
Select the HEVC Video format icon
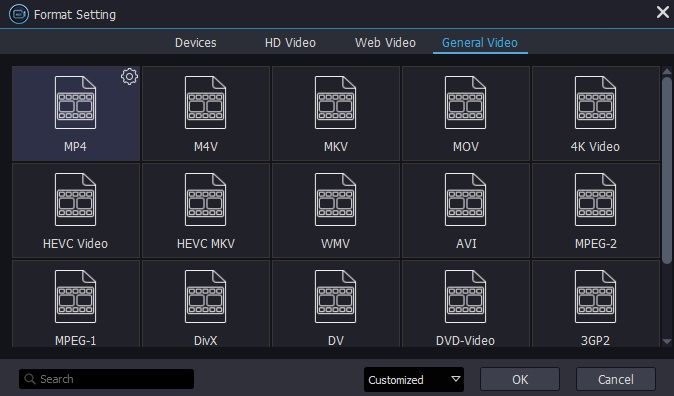75,200
